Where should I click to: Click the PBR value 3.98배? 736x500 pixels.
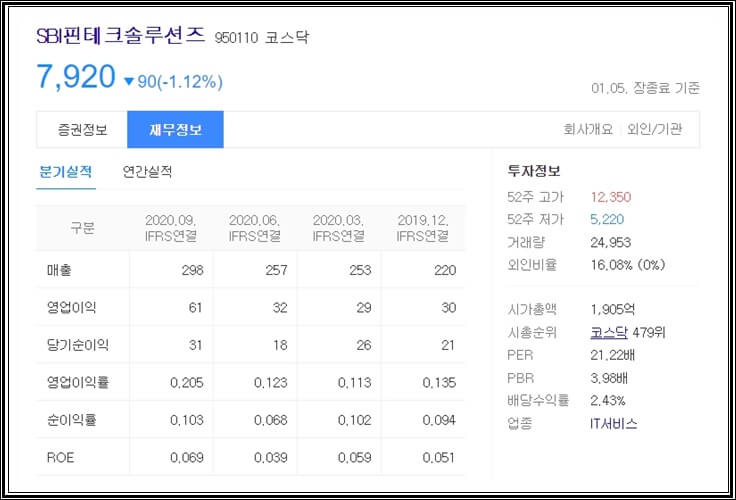[609, 378]
